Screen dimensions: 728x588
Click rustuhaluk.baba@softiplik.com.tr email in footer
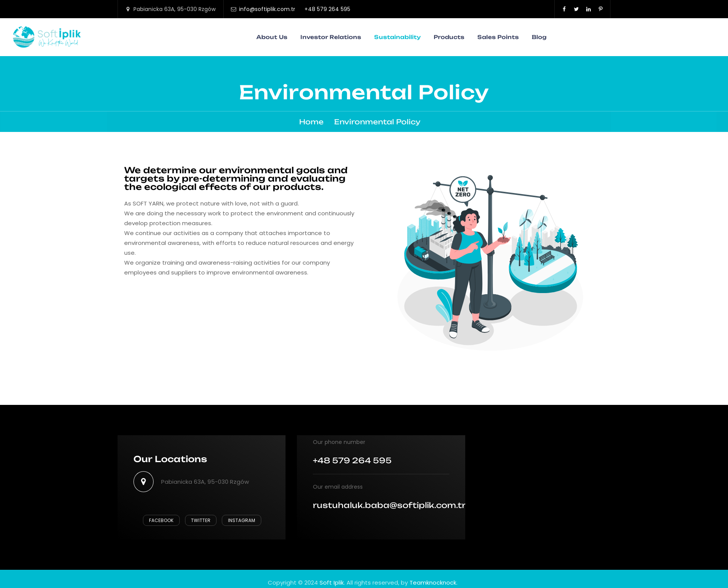pyautogui.click(x=389, y=505)
